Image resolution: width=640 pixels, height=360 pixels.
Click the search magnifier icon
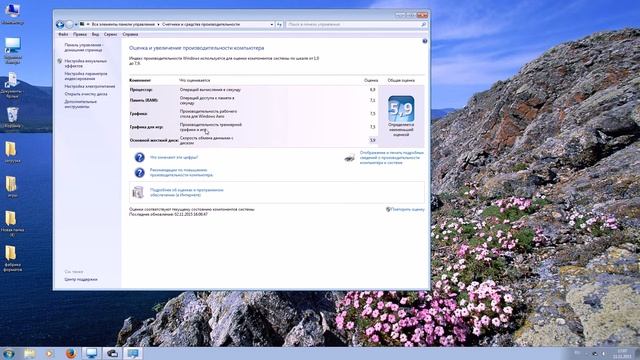click(423, 24)
